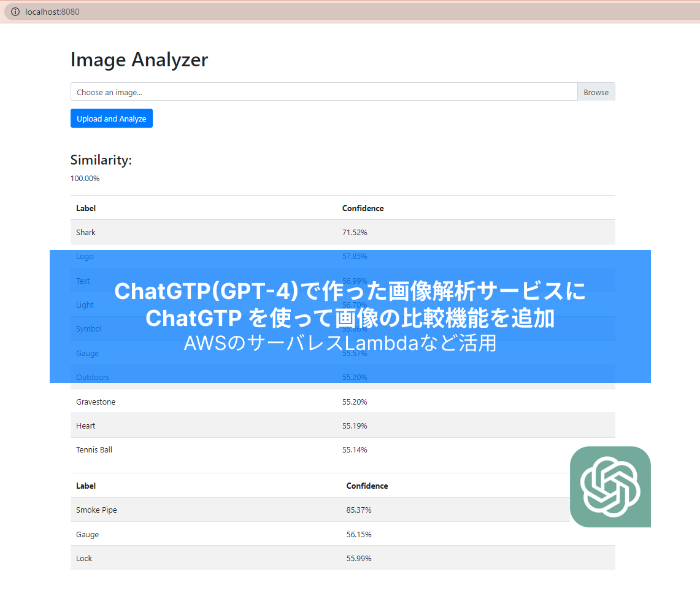Click the 85.37% confidence value

[359, 510]
